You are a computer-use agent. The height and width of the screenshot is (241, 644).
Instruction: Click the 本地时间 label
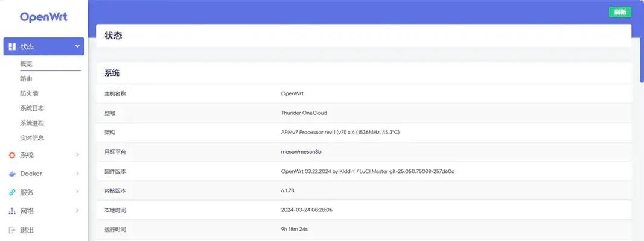coord(115,210)
